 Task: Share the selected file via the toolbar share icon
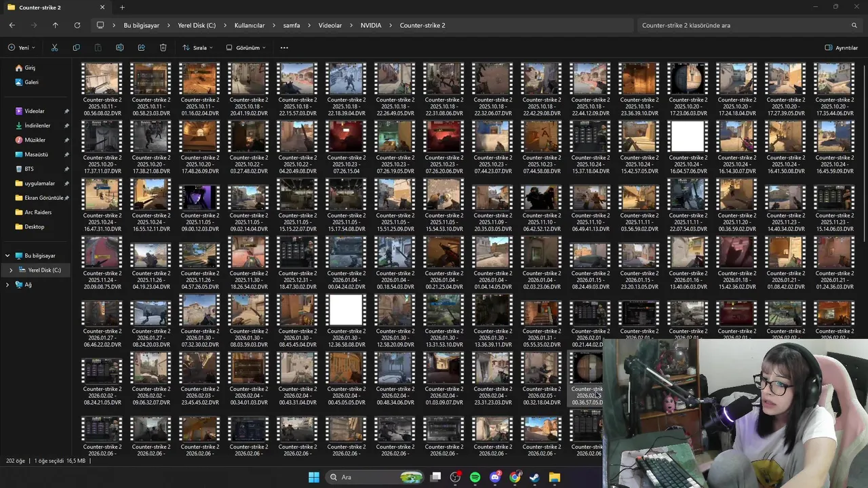pyautogui.click(x=141, y=47)
